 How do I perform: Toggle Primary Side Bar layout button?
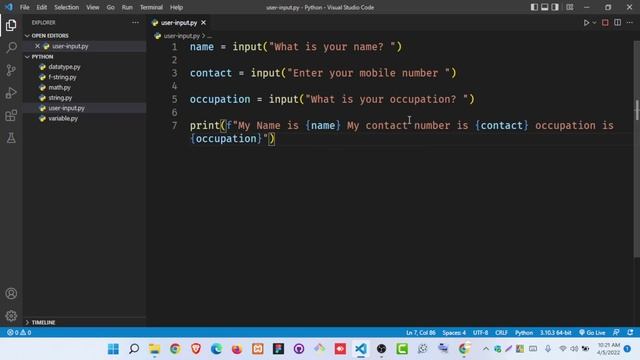click(534, 7)
